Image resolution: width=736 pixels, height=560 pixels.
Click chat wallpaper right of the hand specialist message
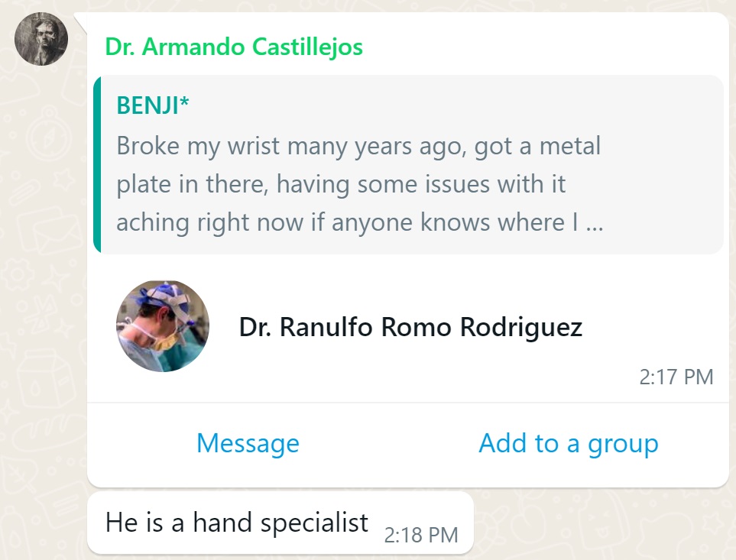(601, 524)
